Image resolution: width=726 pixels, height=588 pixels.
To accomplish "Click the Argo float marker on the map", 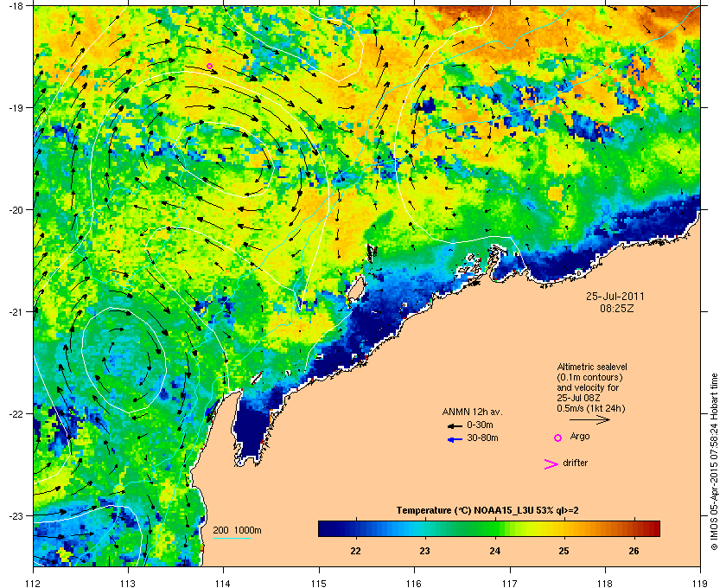I will 209,67.
